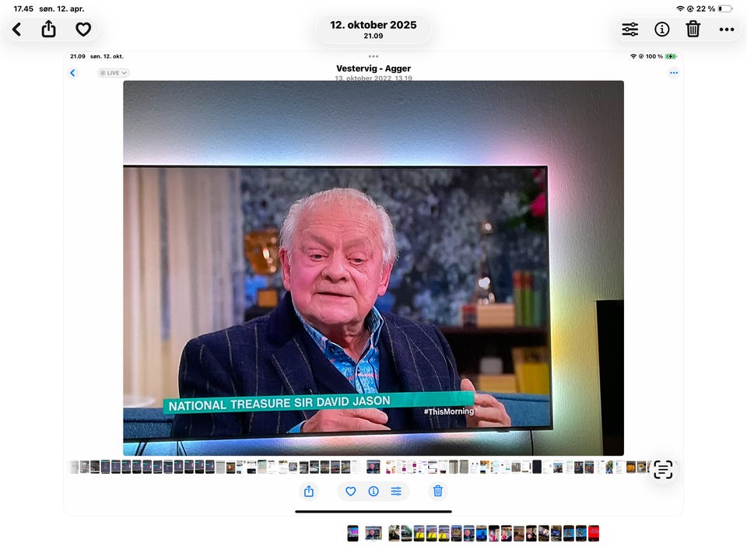Activate the Live Text scan icon on the photo
The height and width of the screenshot is (560, 747).
point(663,470)
